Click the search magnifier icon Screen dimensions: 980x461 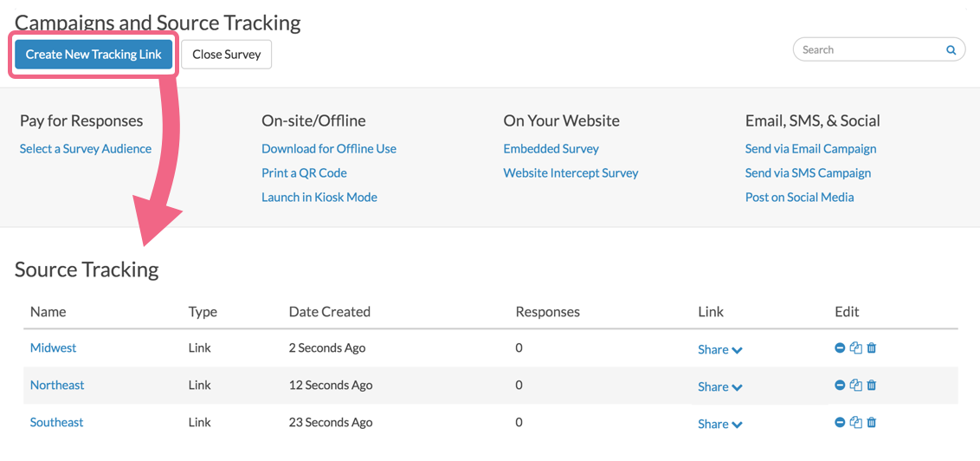[x=951, y=50]
